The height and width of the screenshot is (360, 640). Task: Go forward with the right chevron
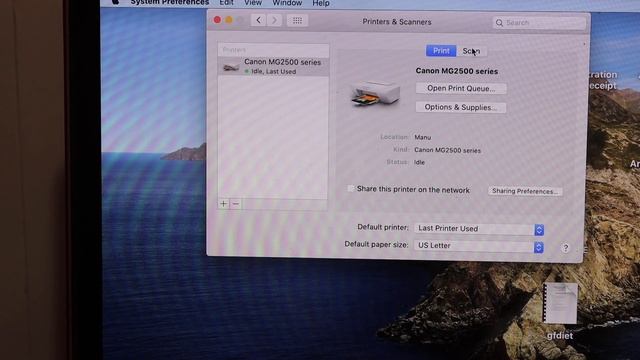pyautogui.click(x=274, y=20)
